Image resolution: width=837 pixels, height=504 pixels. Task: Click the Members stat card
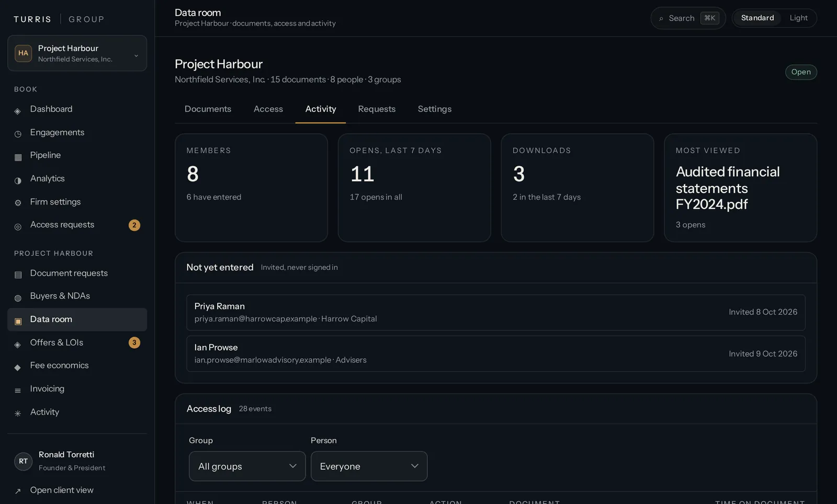tap(251, 188)
